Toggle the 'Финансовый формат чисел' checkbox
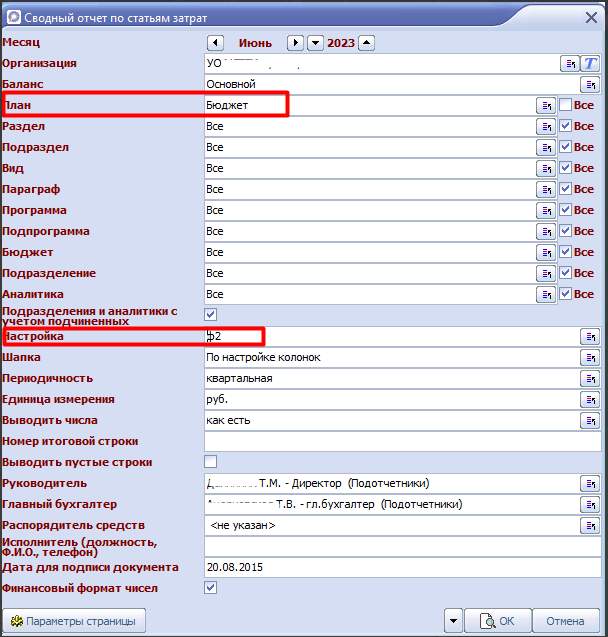The height and width of the screenshot is (637, 608). (210, 588)
